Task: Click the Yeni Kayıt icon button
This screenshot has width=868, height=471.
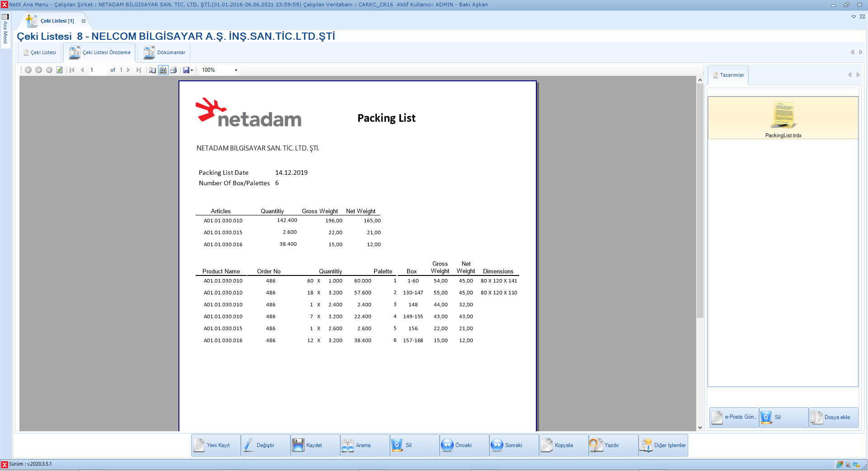Action: (x=216, y=445)
